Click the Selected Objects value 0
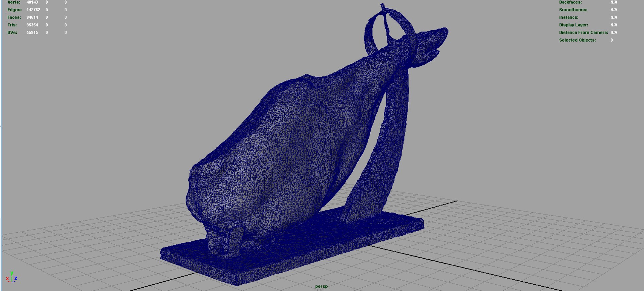The width and height of the screenshot is (644, 291). coord(612,40)
